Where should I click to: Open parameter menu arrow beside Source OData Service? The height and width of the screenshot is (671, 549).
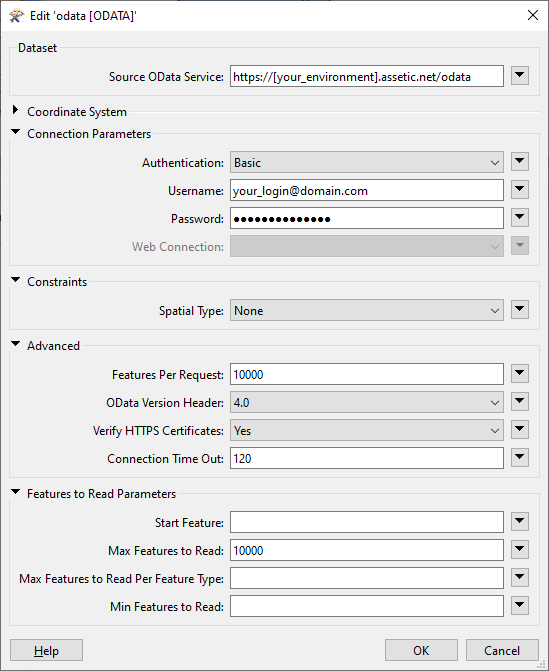[x=519, y=76]
